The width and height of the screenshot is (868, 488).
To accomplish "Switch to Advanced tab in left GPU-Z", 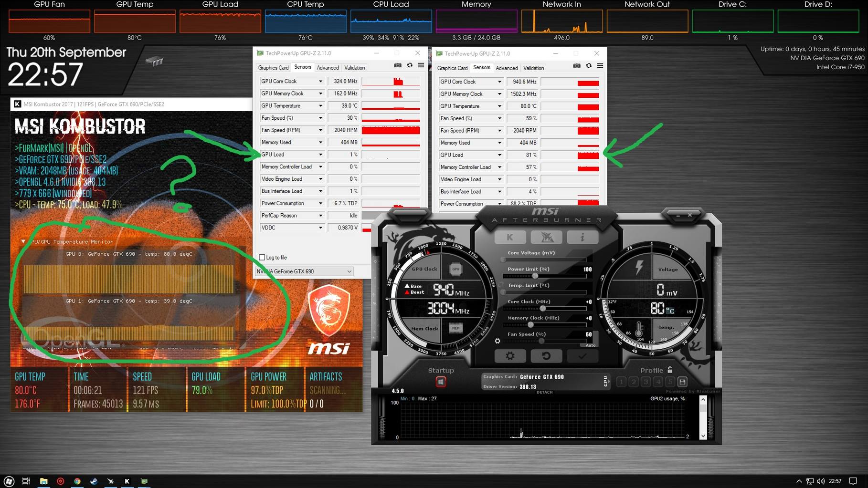I will tap(328, 68).
